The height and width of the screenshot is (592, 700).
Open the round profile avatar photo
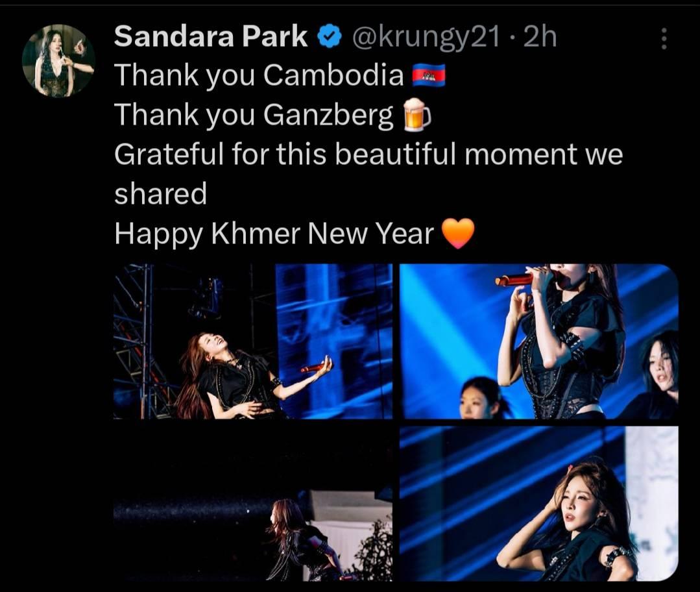click(x=59, y=61)
